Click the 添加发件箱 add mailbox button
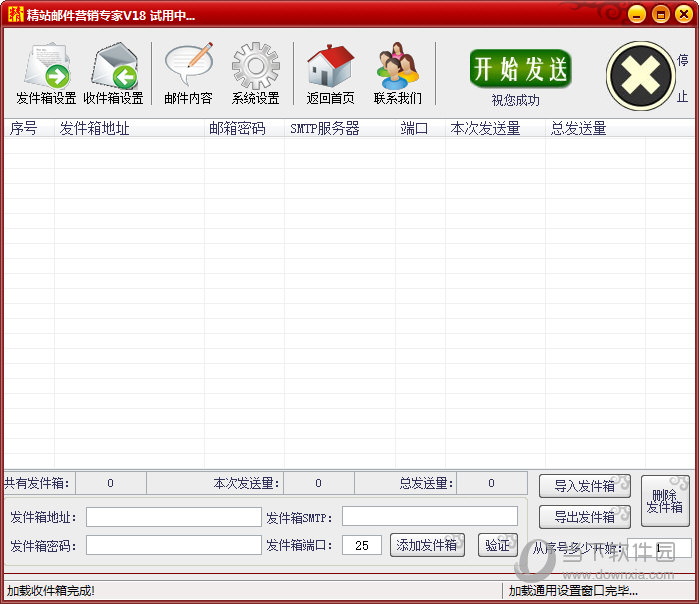The width and height of the screenshot is (699, 604). [427, 545]
